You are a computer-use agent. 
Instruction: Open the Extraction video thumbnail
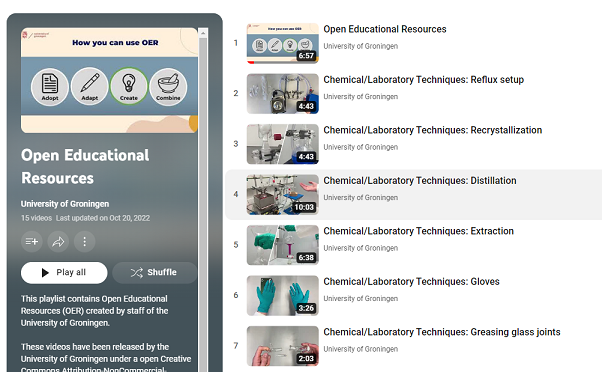pyautogui.click(x=283, y=245)
